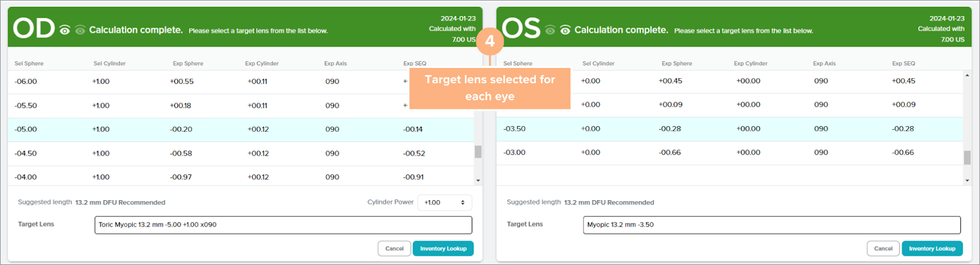
Task: Click the dimmed eye icon beside OD
Action: click(80, 30)
